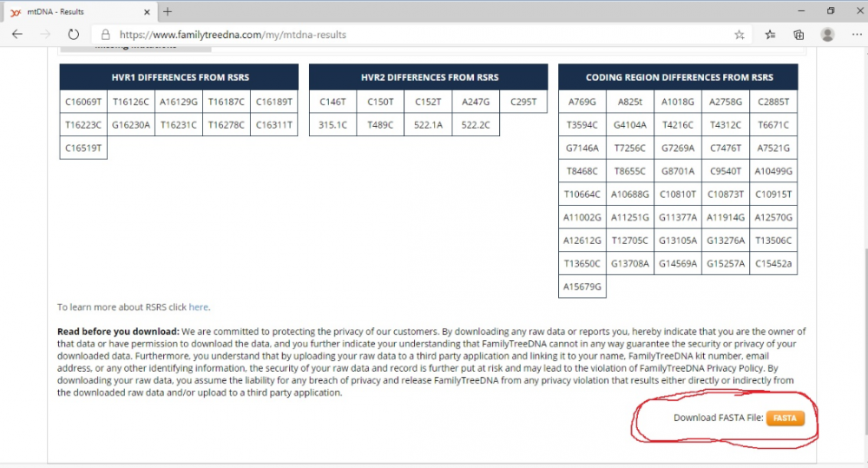Click the A7521G coding region cell
This screenshot has height=468, width=868.
773,148
